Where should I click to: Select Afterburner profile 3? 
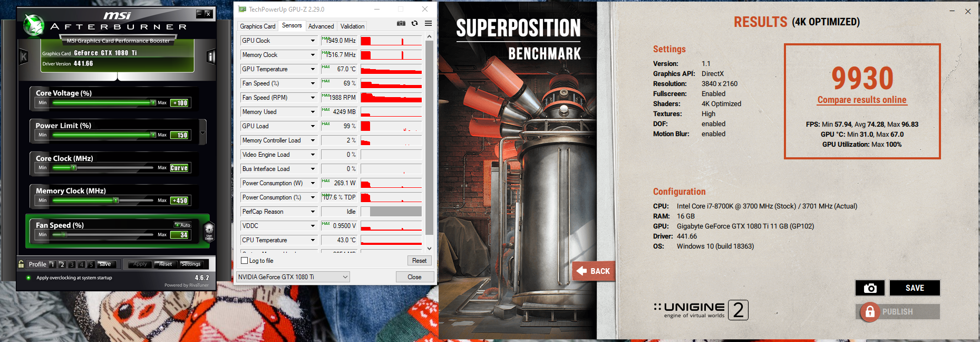[x=72, y=264]
